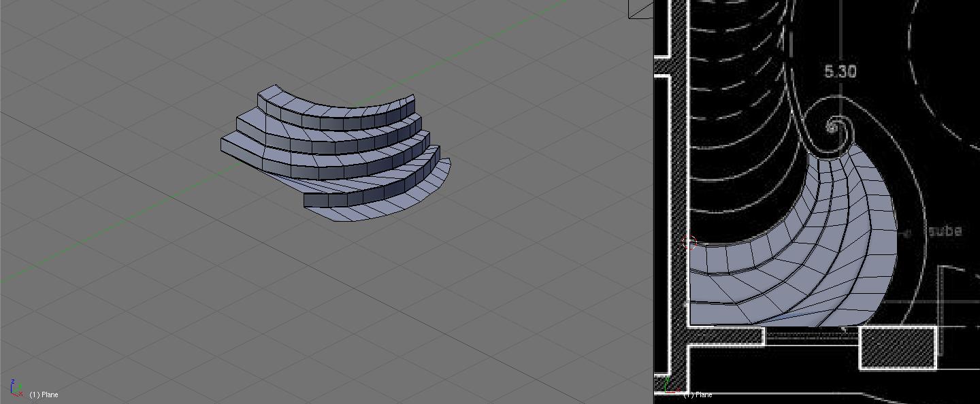
Task: Select the stair mesh in the perspective viewport
Action: [x=335, y=153]
